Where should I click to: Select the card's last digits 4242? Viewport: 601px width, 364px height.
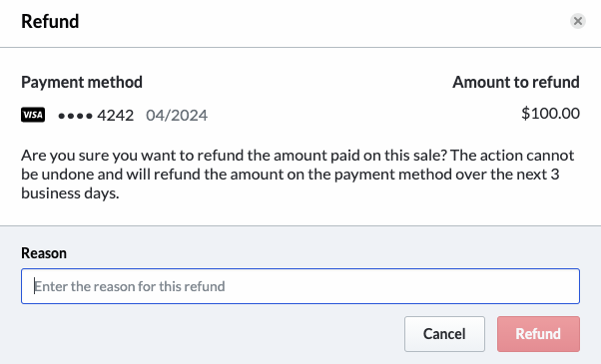click(x=116, y=116)
